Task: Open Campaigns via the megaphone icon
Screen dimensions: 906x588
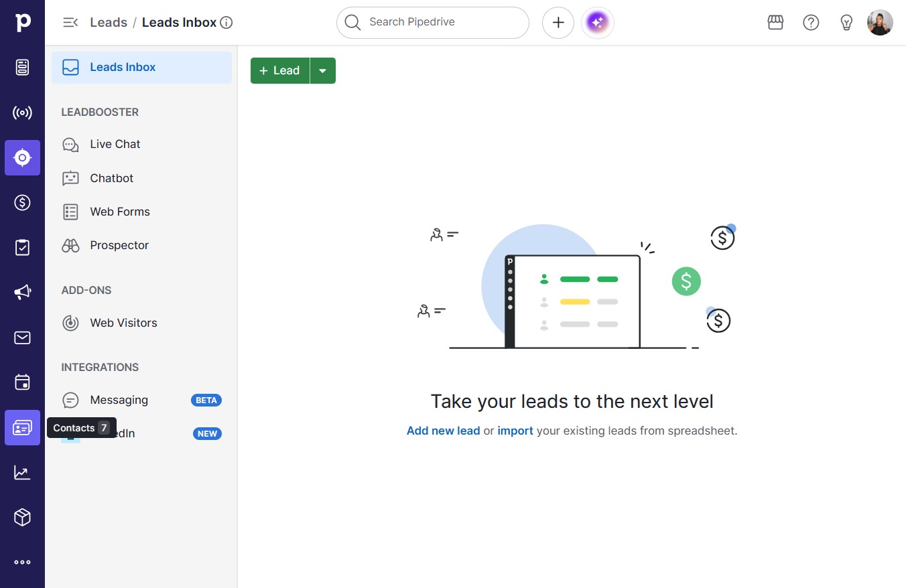Action: tap(22, 292)
